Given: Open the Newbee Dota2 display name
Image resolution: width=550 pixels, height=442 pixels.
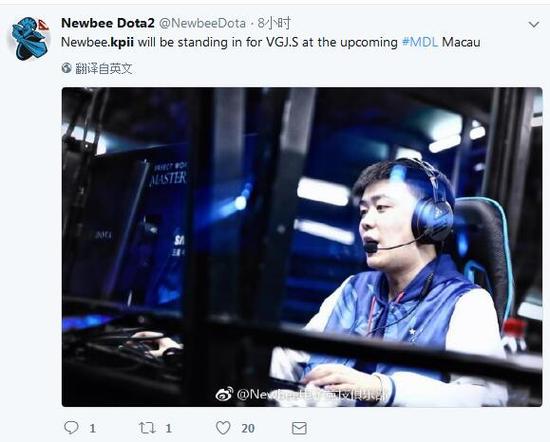Looking at the screenshot, I should [108, 23].
